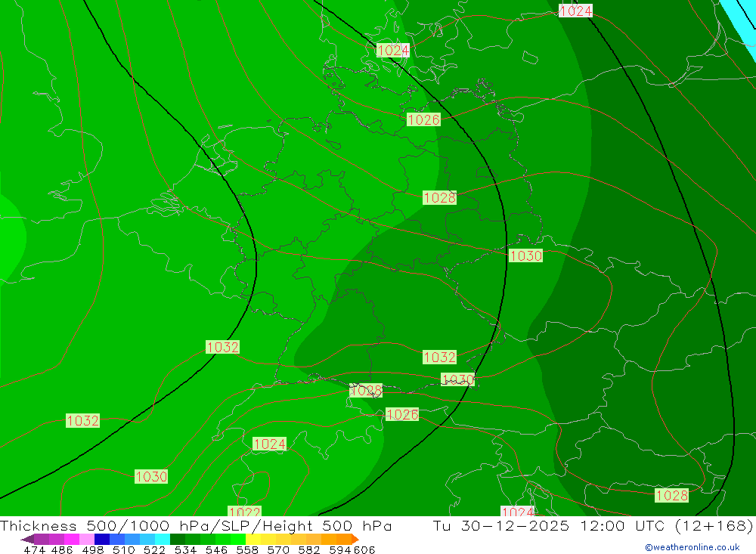Viewport: 756px width, 554px height.
Task: Pick the bright yellow 558 legend swatch
Action: 253,539
